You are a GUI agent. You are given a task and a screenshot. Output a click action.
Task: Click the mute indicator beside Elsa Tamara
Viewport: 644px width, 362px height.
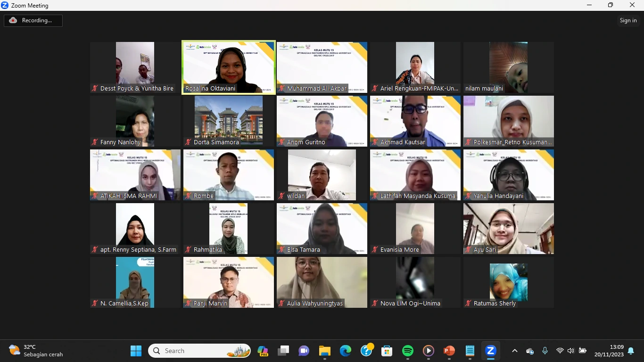[x=281, y=249]
